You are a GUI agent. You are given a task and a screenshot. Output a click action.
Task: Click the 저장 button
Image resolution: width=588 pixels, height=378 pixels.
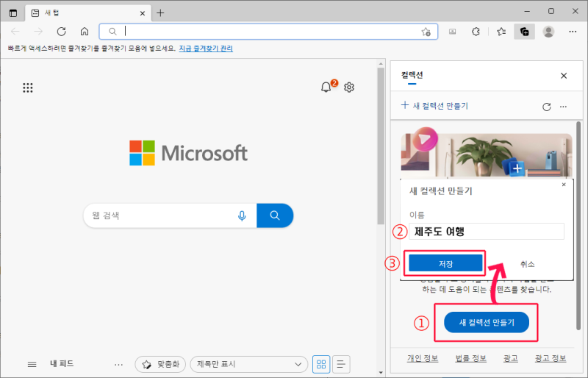(x=445, y=263)
